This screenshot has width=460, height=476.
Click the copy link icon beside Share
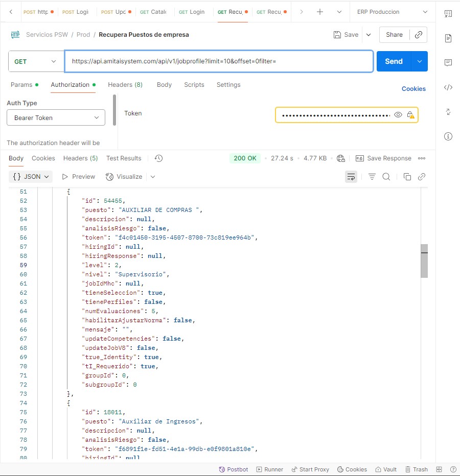(418, 35)
